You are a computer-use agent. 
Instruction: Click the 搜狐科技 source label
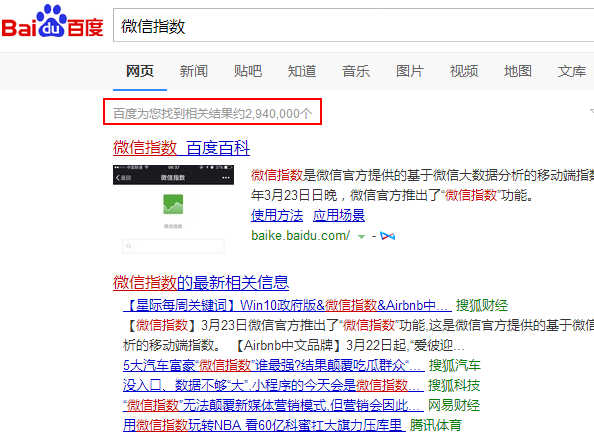[454, 385]
